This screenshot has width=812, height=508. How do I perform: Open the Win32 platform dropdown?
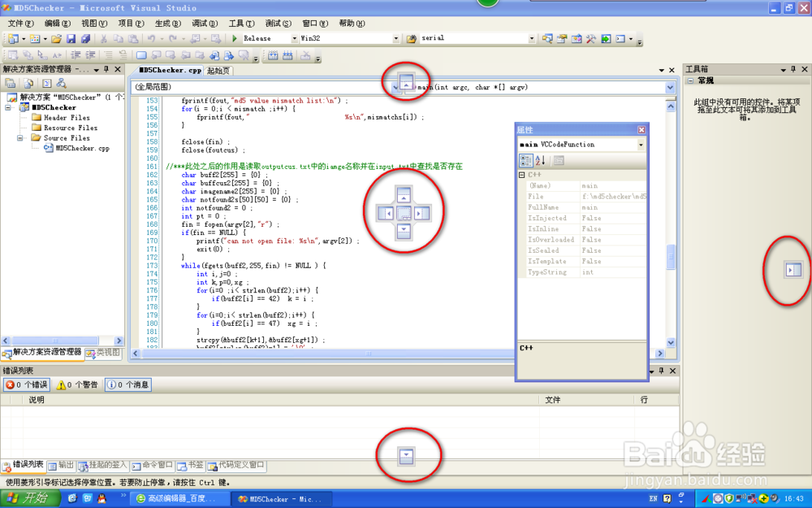coord(395,38)
